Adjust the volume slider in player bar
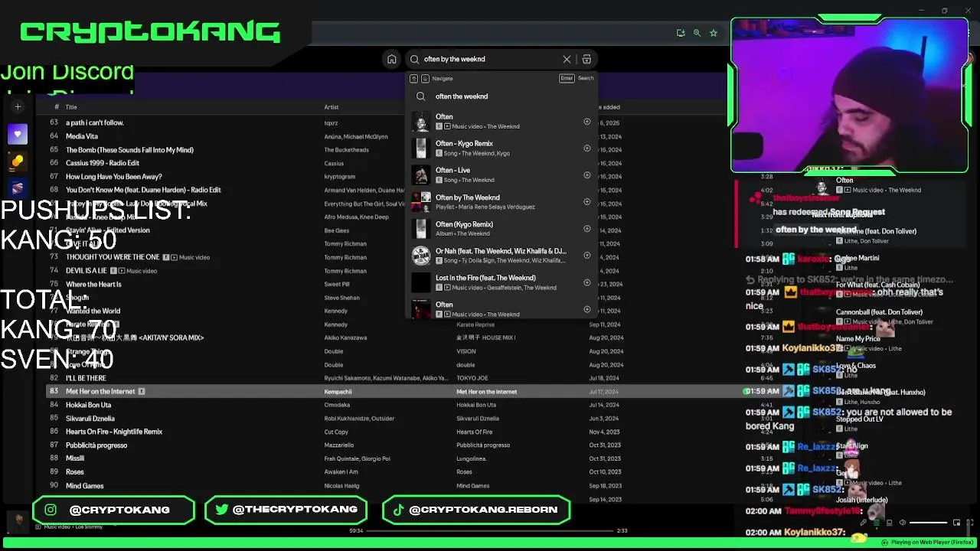The width and height of the screenshot is (980, 551). (929, 523)
